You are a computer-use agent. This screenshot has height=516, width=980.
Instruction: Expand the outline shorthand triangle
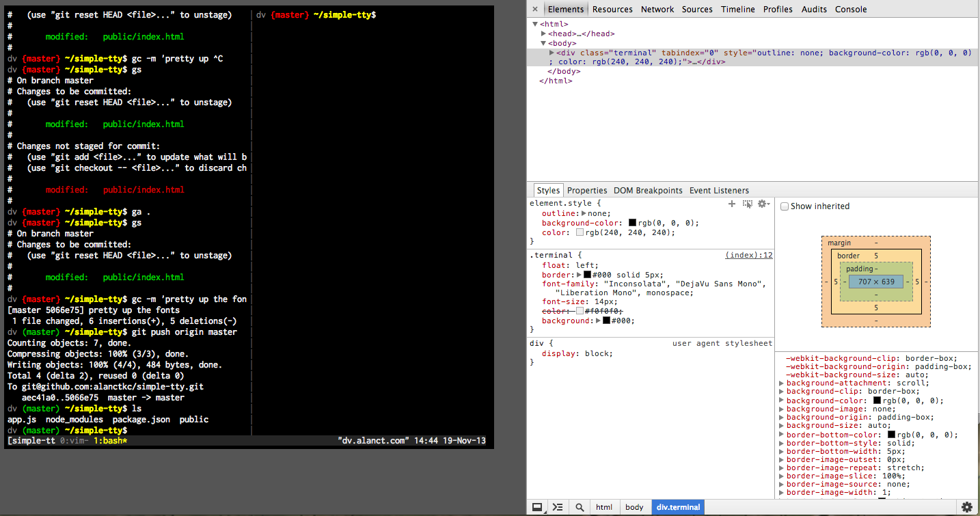coord(584,213)
